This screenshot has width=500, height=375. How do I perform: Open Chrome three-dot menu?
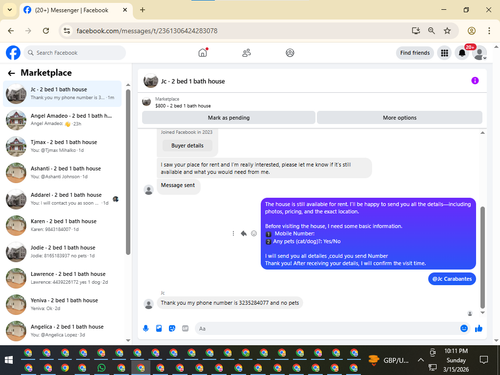tap(489, 31)
